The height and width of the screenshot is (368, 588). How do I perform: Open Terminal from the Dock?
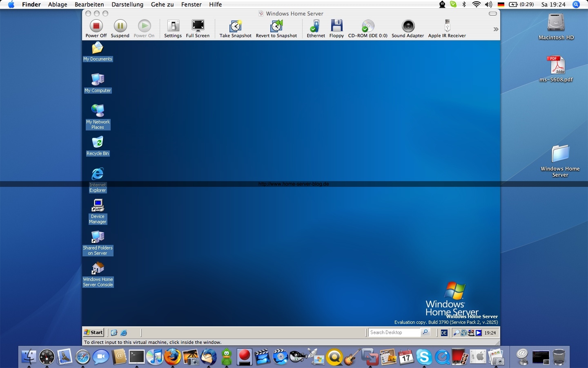[136, 357]
